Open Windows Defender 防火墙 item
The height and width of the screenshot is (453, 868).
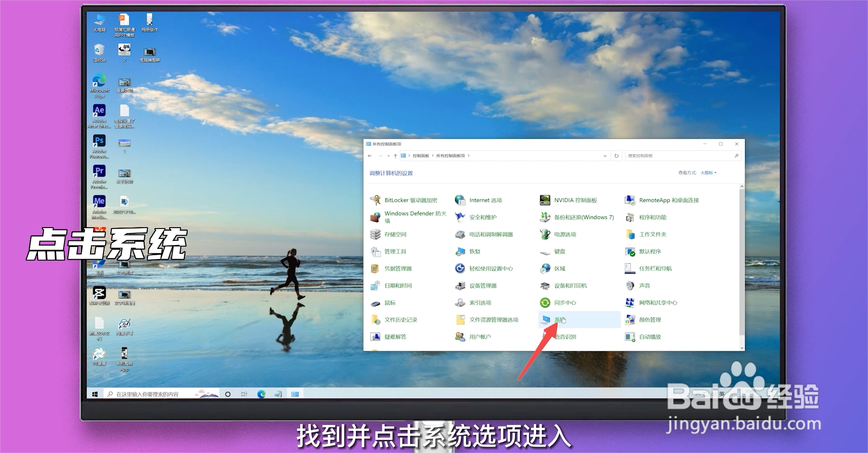pos(409,217)
